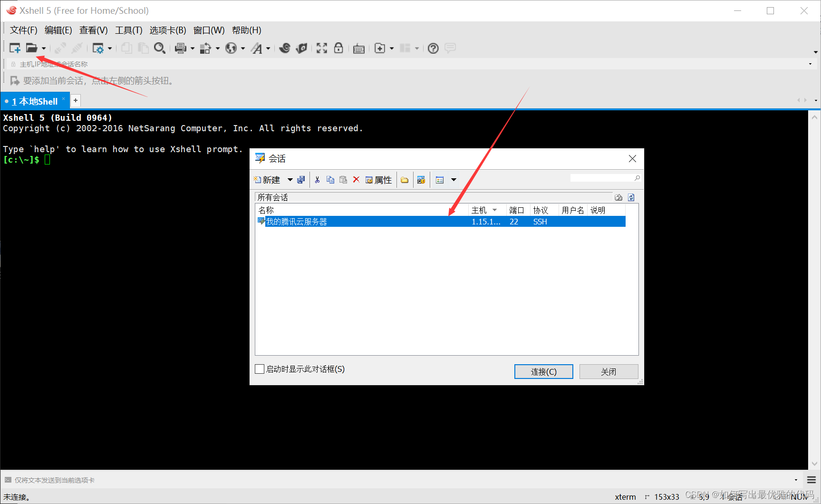821x504 pixels.
Task: Open the 窗口(W) menu
Action: (209, 30)
